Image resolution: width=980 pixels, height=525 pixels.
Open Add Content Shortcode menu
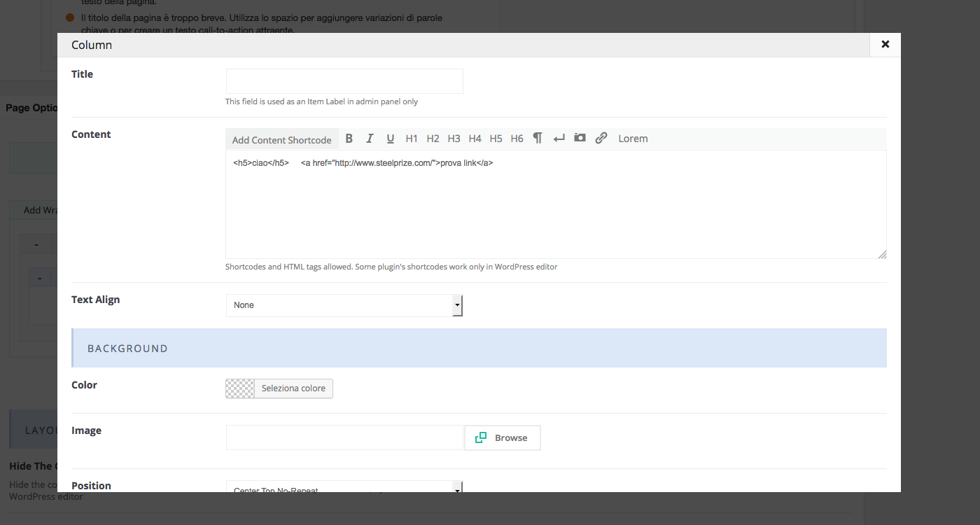[x=282, y=140]
